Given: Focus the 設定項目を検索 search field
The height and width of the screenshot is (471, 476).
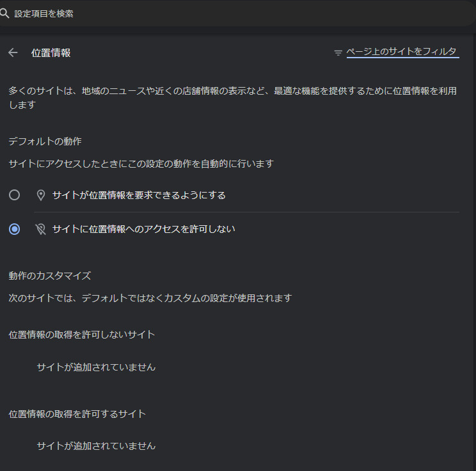Looking at the screenshot, I should click(192, 13).
